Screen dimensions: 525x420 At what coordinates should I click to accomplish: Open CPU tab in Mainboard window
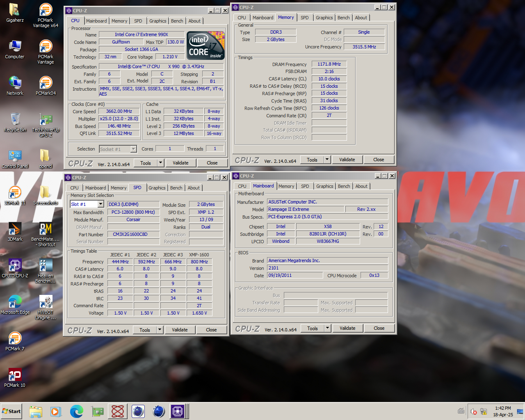pos(242,186)
